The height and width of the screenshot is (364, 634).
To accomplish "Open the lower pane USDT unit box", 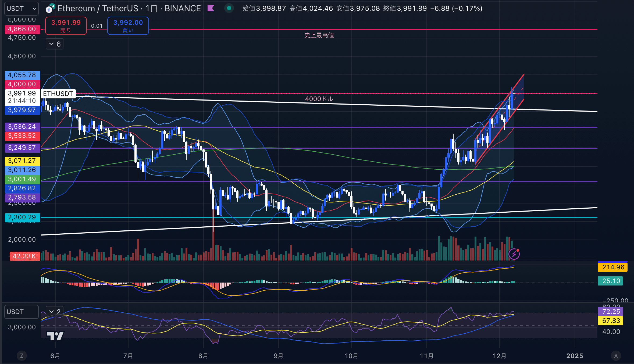I will (22, 312).
